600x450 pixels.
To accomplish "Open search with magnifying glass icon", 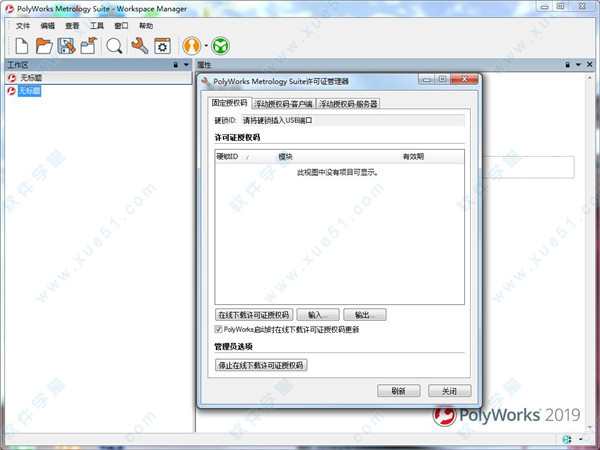I will pyautogui.click(x=114, y=46).
